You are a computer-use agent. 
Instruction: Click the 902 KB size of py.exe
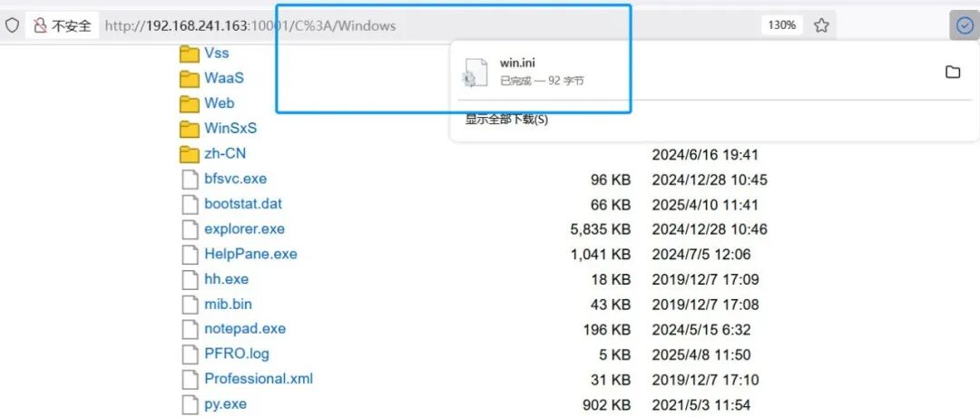coord(605,404)
